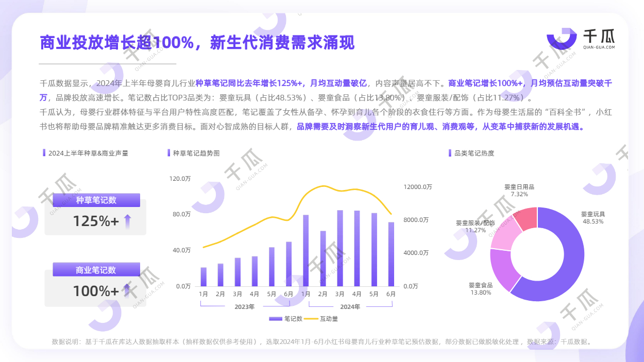Viewport: 644px width, 362px height.
Task: Click the up arrow beside 100%+
Action: tap(127, 290)
